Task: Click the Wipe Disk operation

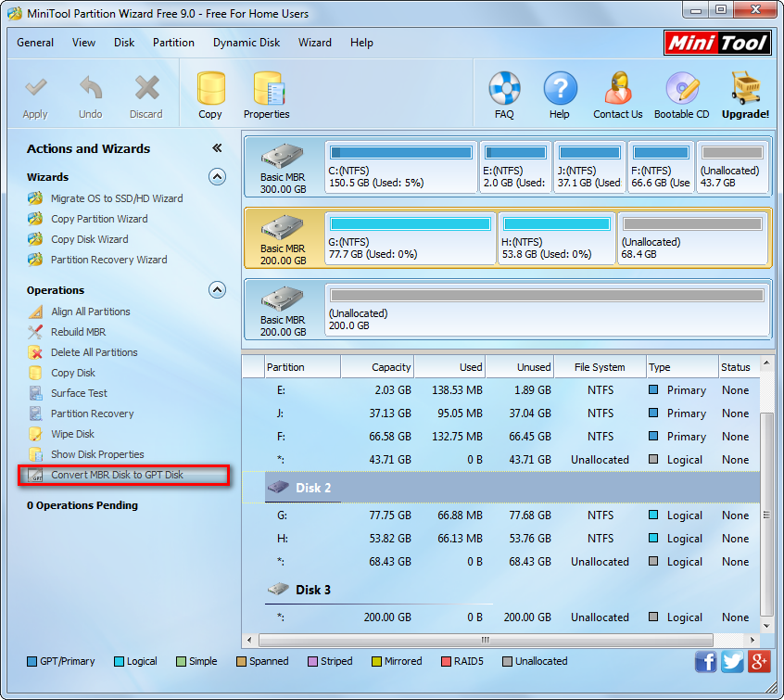Action: point(72,434)
